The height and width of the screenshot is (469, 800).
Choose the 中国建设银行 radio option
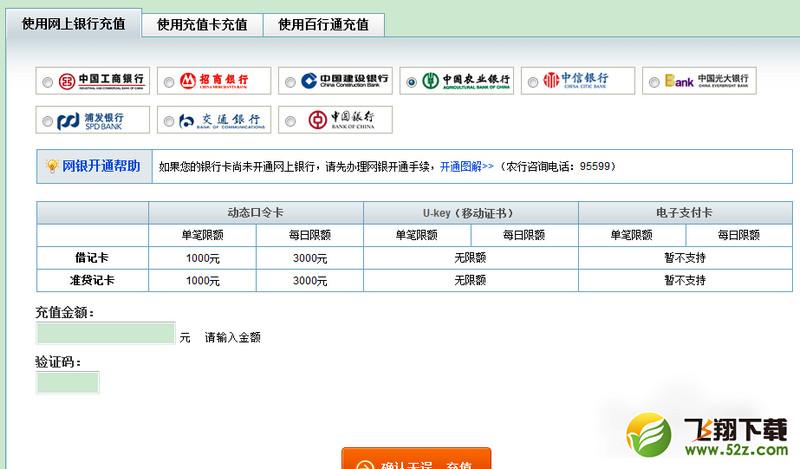290,82
